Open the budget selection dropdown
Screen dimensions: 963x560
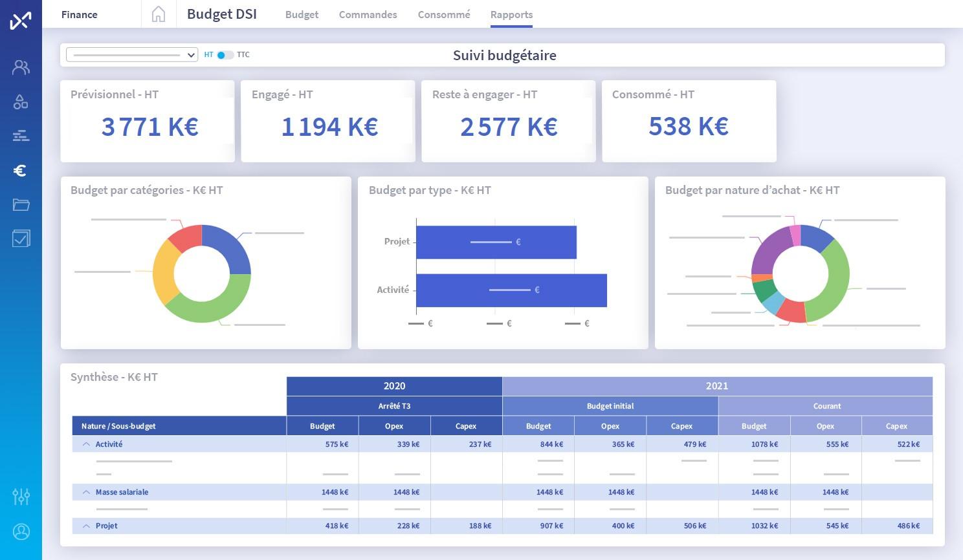pyautogui.click(x=132, y=55)
